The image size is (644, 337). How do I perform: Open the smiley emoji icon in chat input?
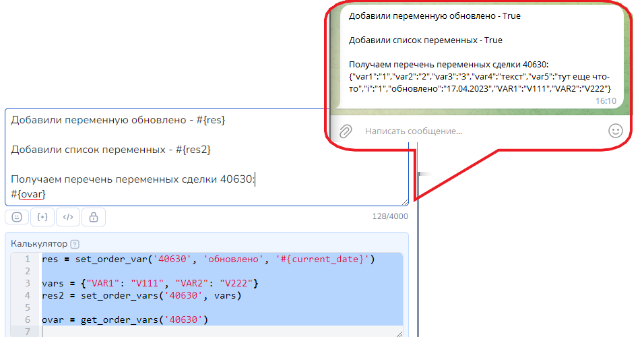[x=615, y=131]
